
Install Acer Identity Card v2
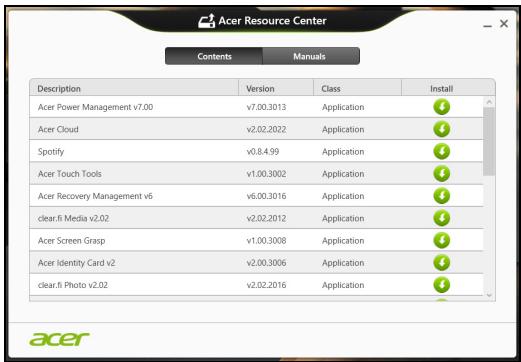click(x=442, y=263)
